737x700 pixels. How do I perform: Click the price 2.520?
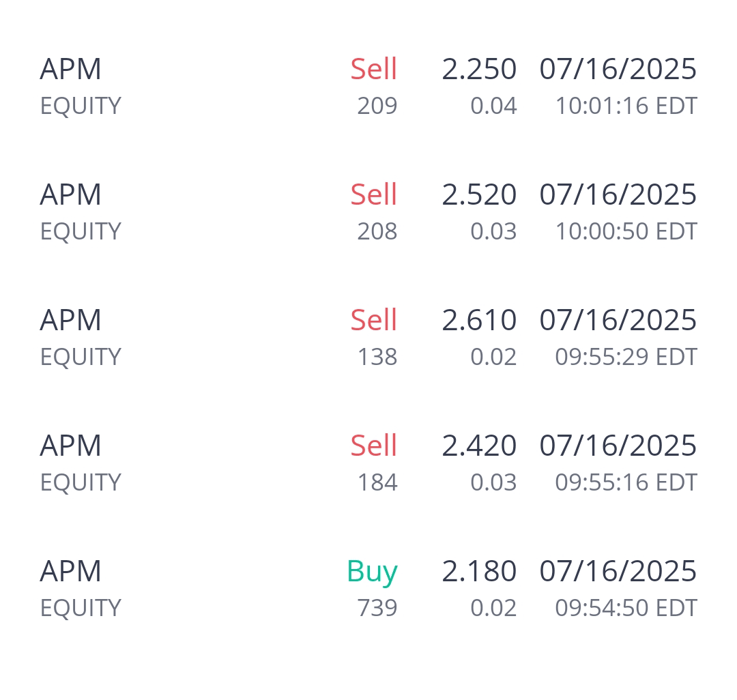[479, 194]
